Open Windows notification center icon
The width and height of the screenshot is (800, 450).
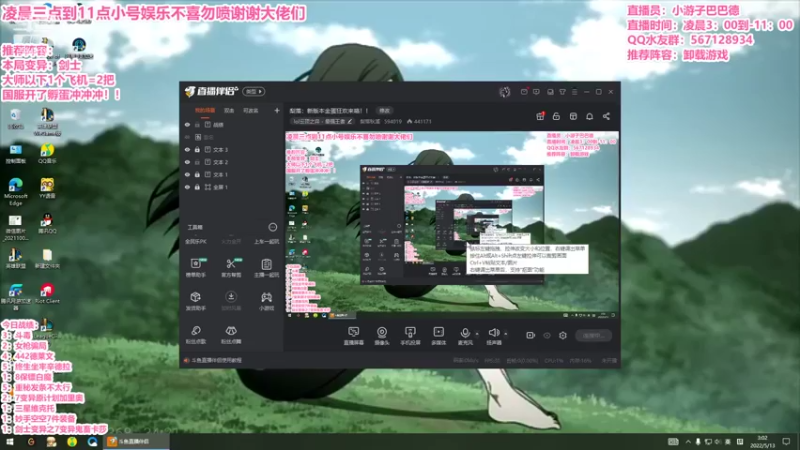click(x=786, y=441)
